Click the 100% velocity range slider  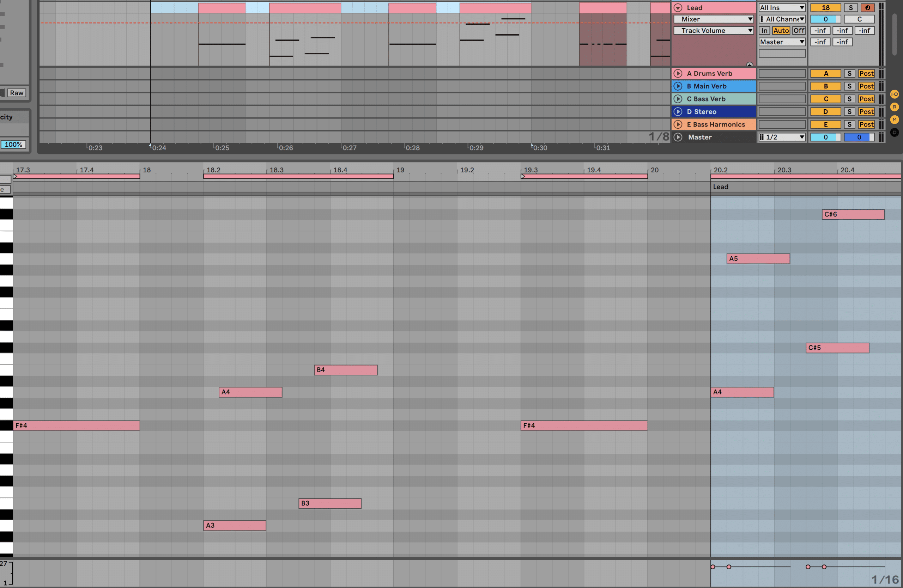13,145
